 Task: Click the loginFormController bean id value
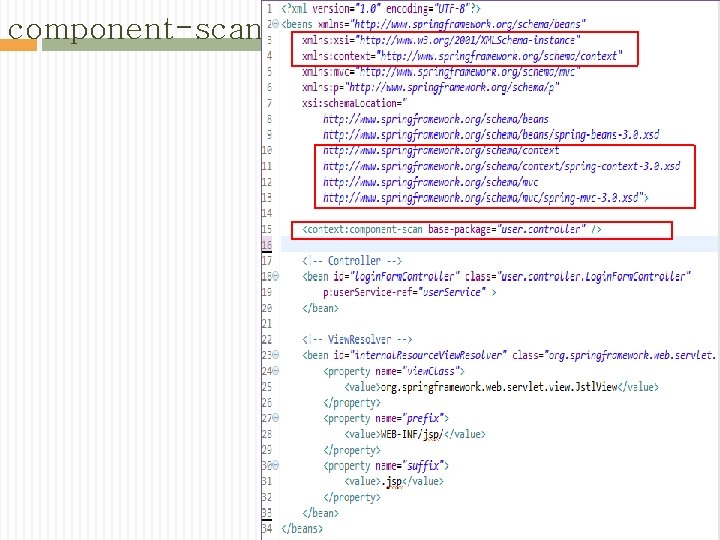(405, 276)
